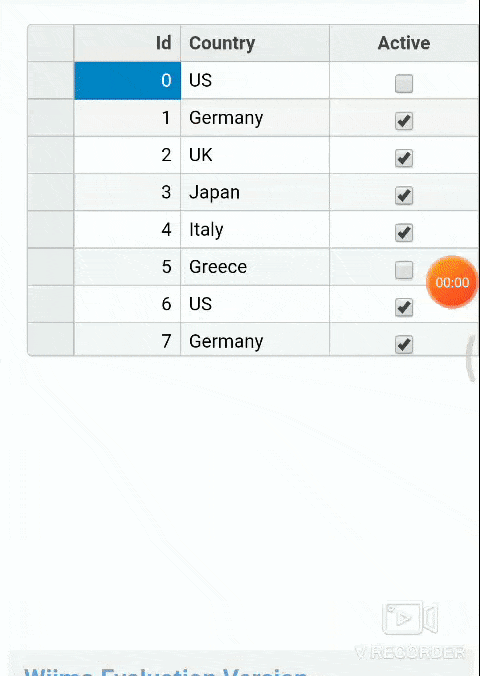
Task: Toggle the Active checkbox for Japan
Action: (x=404, y=196)
